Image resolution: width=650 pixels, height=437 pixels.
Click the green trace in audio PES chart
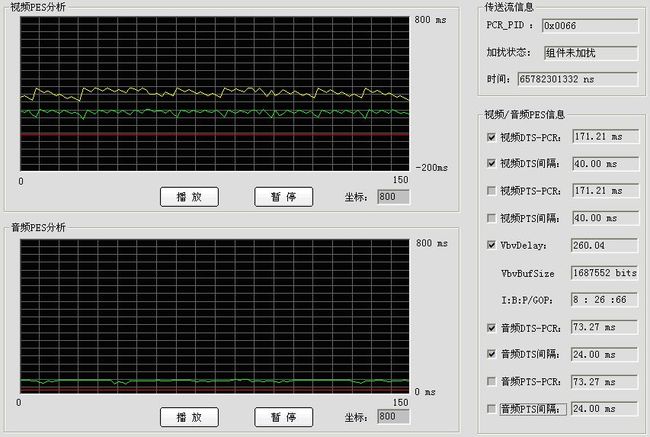click(x=214, y=380)
